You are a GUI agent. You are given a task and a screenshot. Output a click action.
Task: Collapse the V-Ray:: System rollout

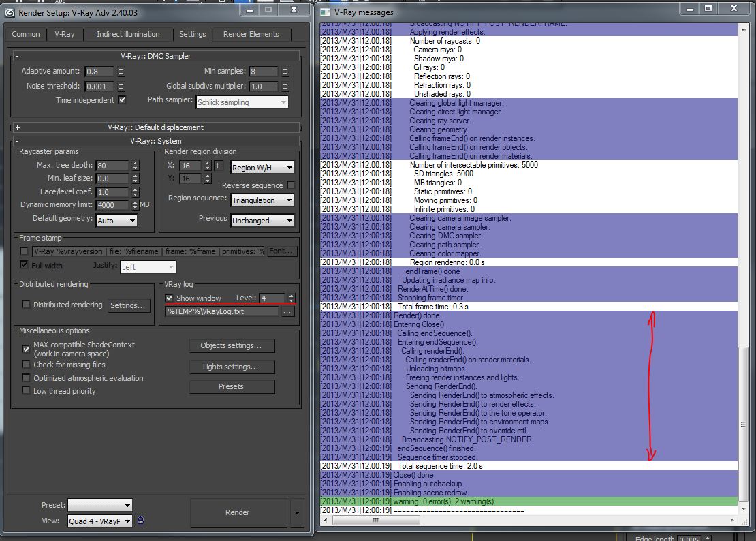(x=156, y=141)
